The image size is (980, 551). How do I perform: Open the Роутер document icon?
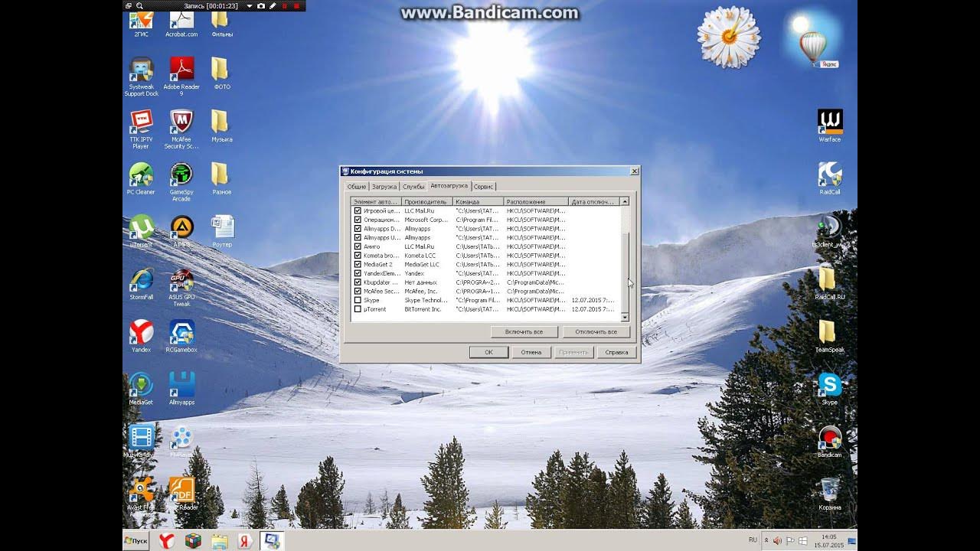click(x=222, y=230)
